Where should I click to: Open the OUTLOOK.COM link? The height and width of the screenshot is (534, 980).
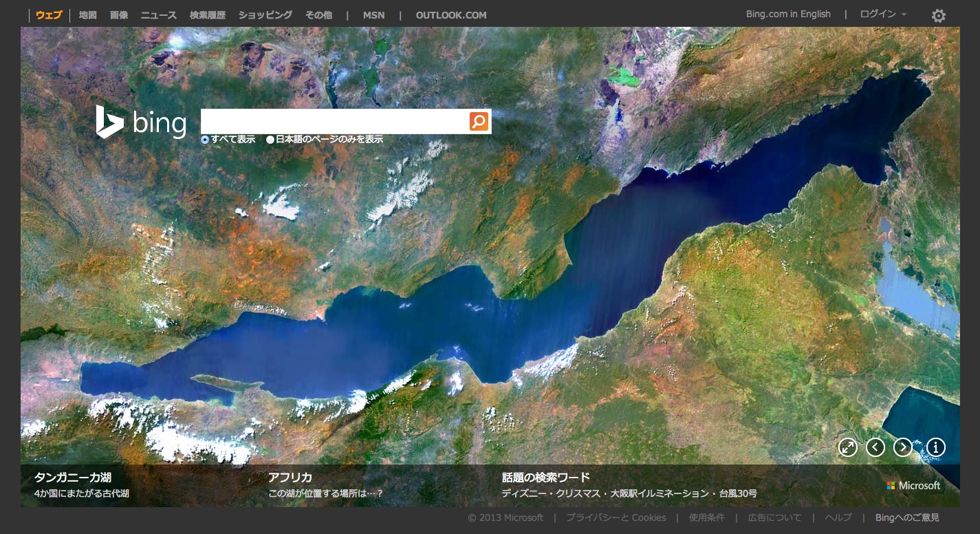(451, 15)
